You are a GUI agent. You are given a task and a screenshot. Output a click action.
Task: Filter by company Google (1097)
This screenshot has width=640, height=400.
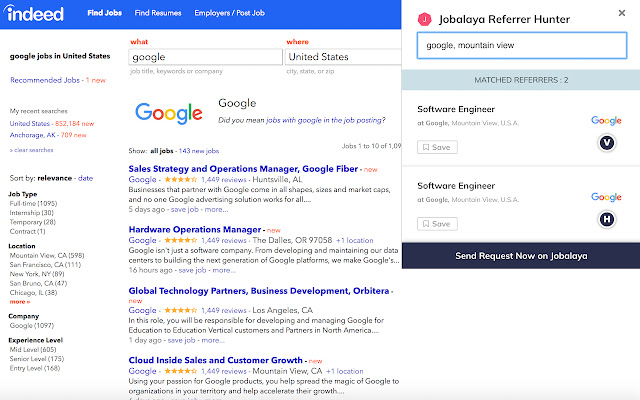point(32,326)
